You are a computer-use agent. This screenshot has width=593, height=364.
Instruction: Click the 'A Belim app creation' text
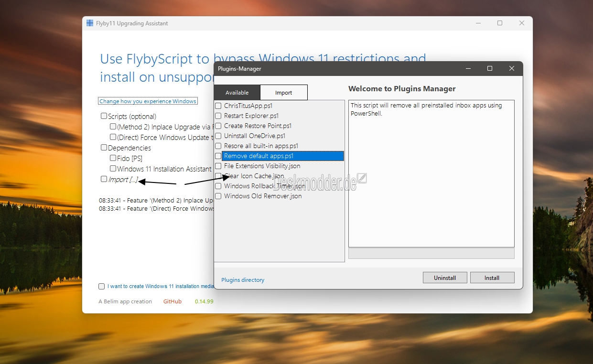click(125, 301)
